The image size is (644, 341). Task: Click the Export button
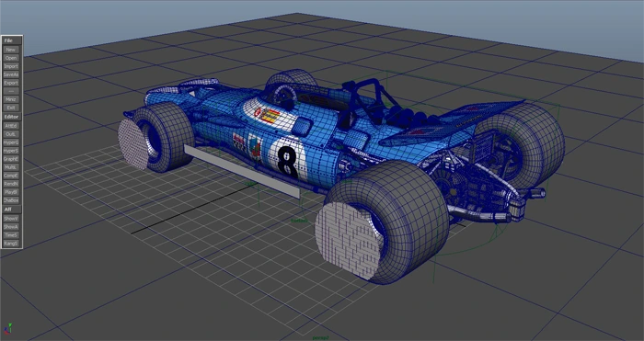(x=11, y=83)
